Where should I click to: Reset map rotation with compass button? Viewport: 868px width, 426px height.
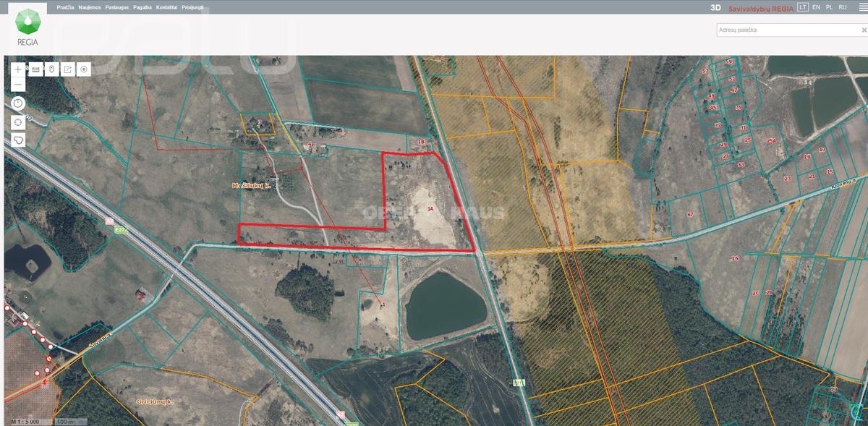point(18,103)
